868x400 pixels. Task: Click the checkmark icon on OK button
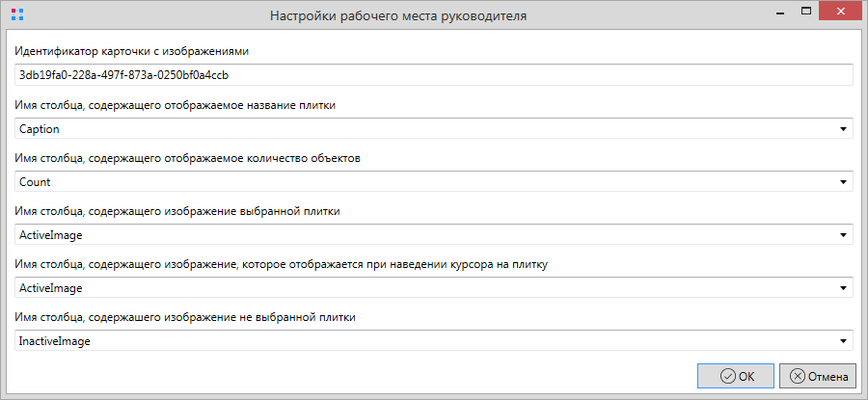tap(729, 377)
